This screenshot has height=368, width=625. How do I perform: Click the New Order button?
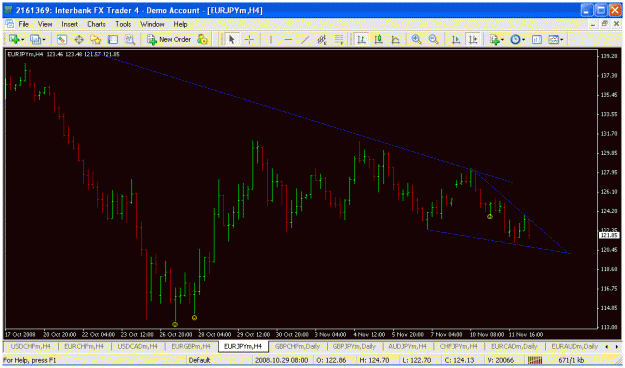(x=169, y=39)
